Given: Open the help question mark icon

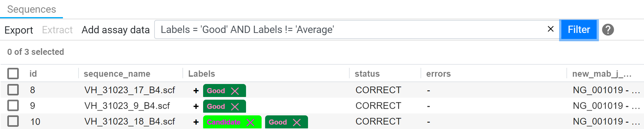Looking at the screenshot, I should click(608, 30).
